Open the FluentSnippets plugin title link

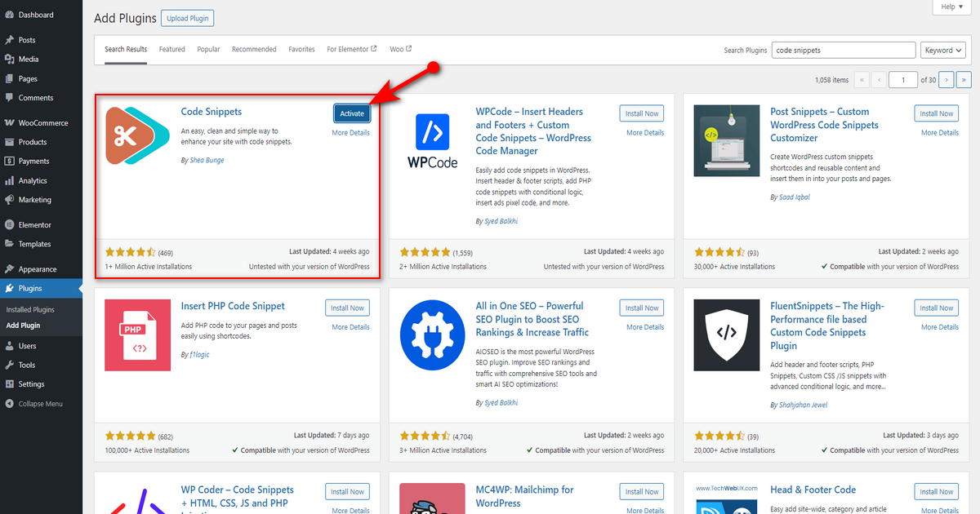coord(827,326)
